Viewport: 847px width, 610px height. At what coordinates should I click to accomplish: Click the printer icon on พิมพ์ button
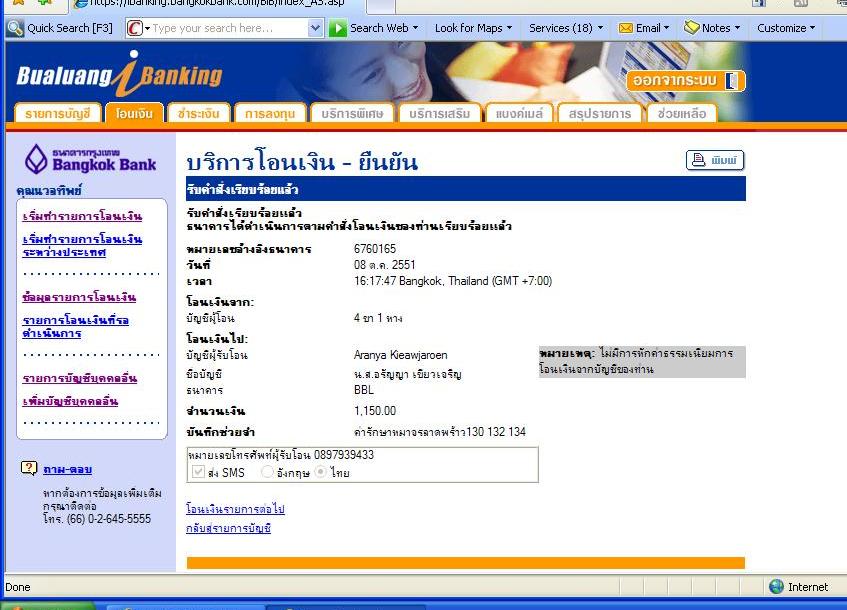(x=698, y=160)
